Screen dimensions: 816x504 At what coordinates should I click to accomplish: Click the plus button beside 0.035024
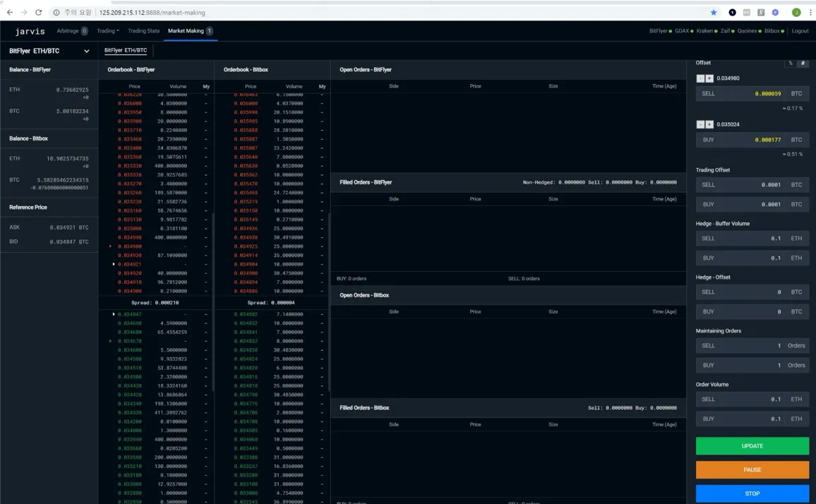click(x=709, y=124)
